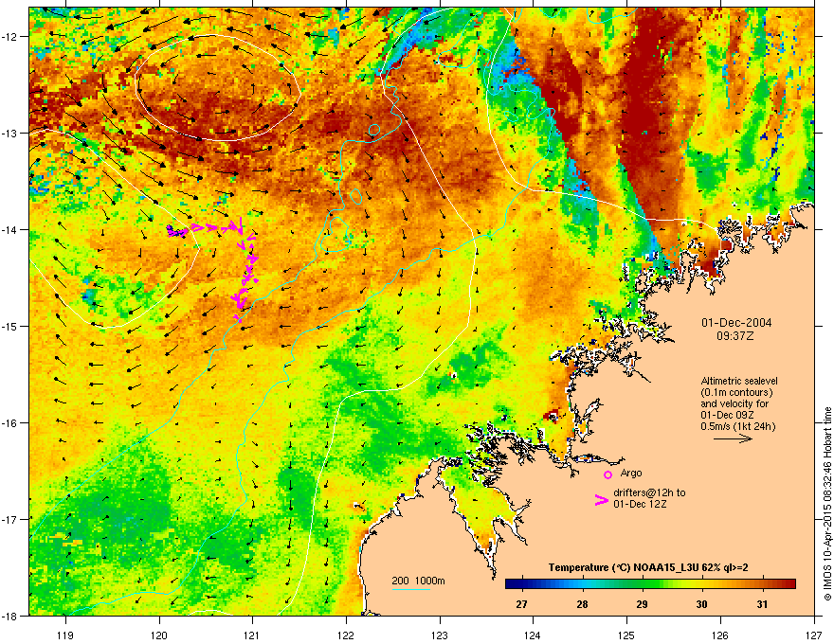Click the temperature color bar
Image resolution: width=834 pixels, height=644 pixels.
click(650, 583)
